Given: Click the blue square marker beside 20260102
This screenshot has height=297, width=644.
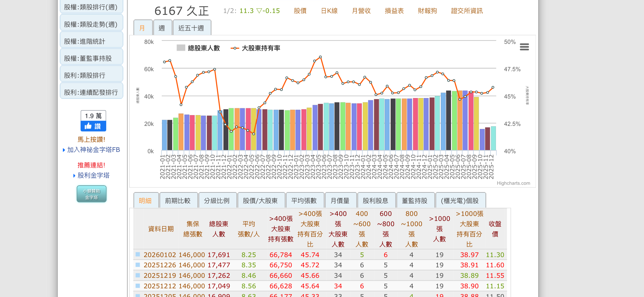Looking at the screenshot, I should point(138,254).
